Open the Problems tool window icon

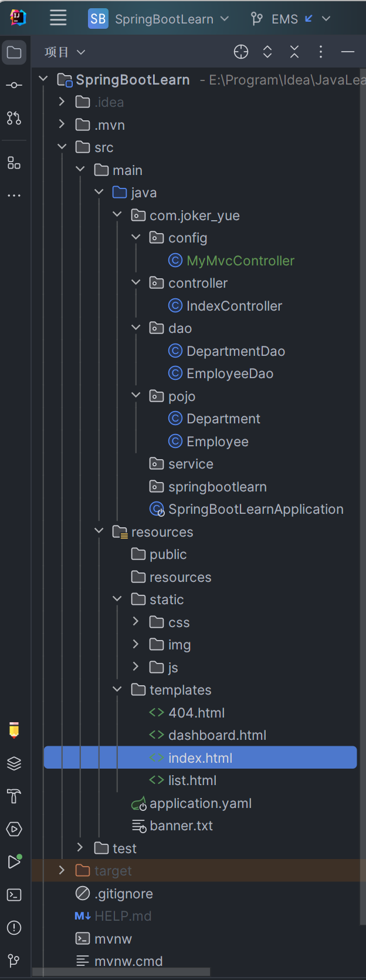(14, 928)
